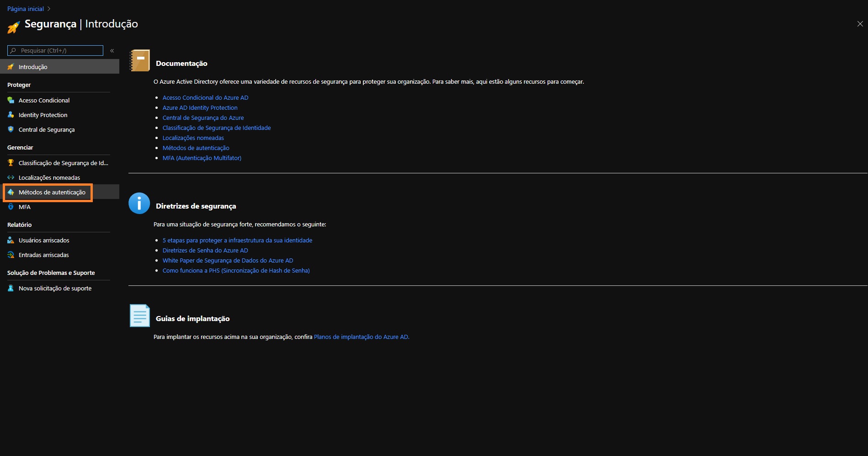This screenshot has height=456, width=868.
Task: Open the Localizações nomeadas documentation link
Action: coord(193,138)
